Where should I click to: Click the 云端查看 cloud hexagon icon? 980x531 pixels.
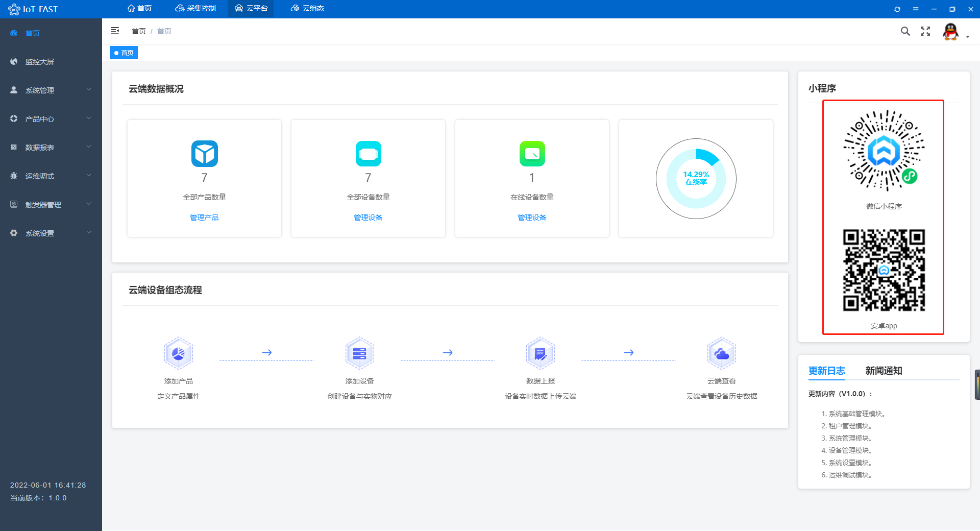click(x=722, y=353)
